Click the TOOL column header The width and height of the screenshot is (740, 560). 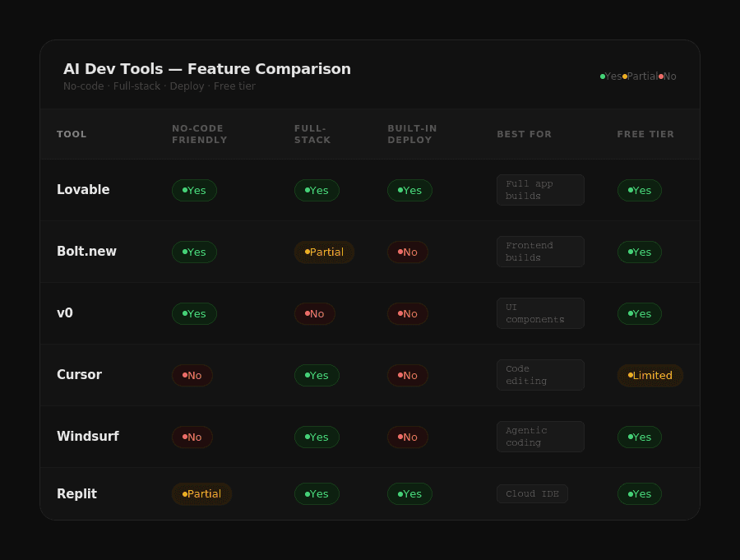(x=72, y=134)
